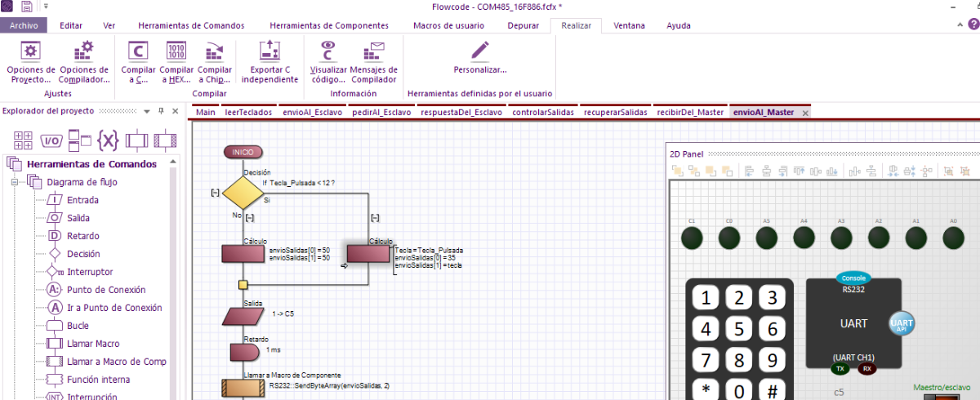
Task: Open the quick access toolbar dropdown arrow
Action: pos(46,7)
